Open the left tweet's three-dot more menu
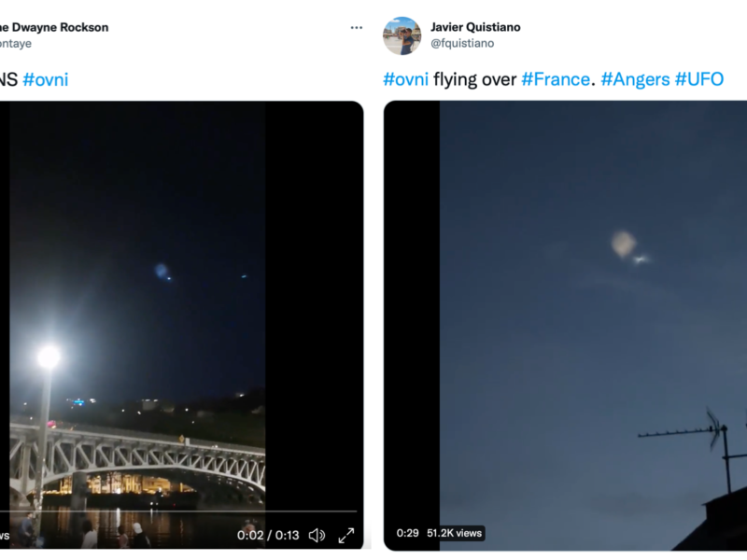Viewport: 747px width, 560px height. point(356,28)
